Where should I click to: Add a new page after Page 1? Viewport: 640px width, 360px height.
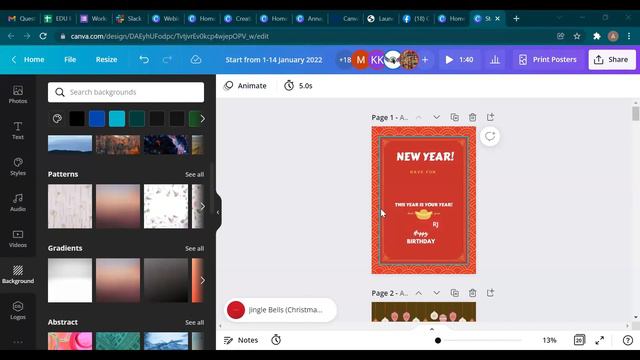pyautogui.click(x=490, y=117)
